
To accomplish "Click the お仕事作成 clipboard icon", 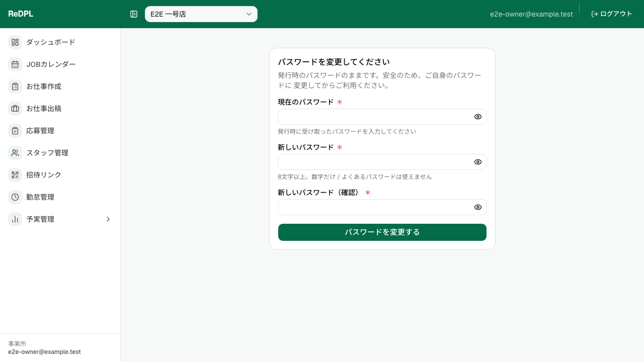I will pyautogui.click(x=15, y=86).
